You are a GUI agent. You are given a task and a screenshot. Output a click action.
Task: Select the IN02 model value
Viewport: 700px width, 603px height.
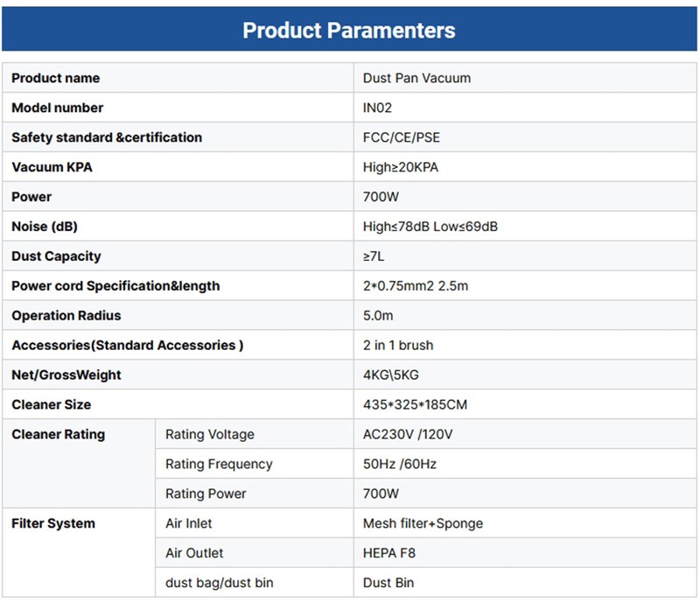[380, 108]
